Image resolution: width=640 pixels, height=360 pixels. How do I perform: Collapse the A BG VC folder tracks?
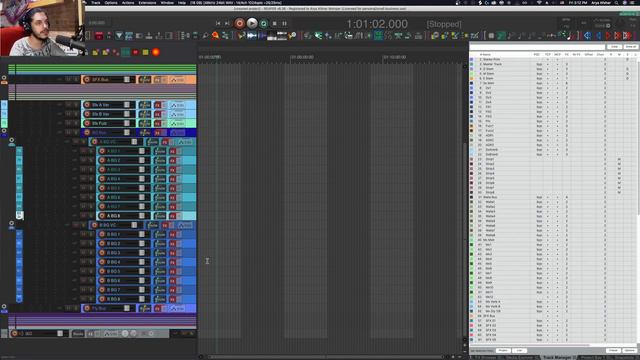(11, 140)
